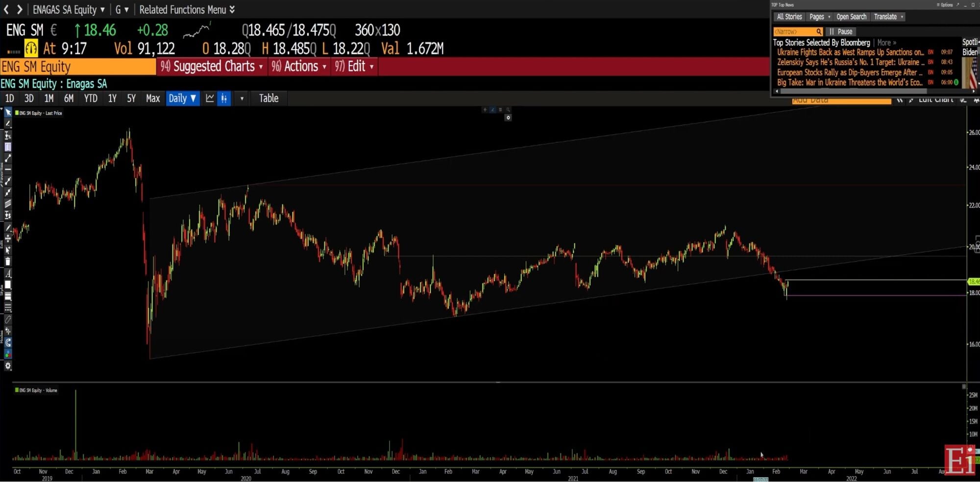This screenshot has height=482, width=980.
Task: Open the Pages dropdown in Top News
Action: [x=820, y=17]
